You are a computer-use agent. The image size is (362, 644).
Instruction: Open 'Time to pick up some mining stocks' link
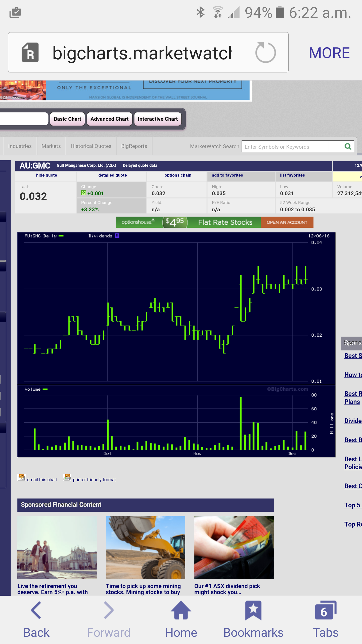click(x=143, y=589)
